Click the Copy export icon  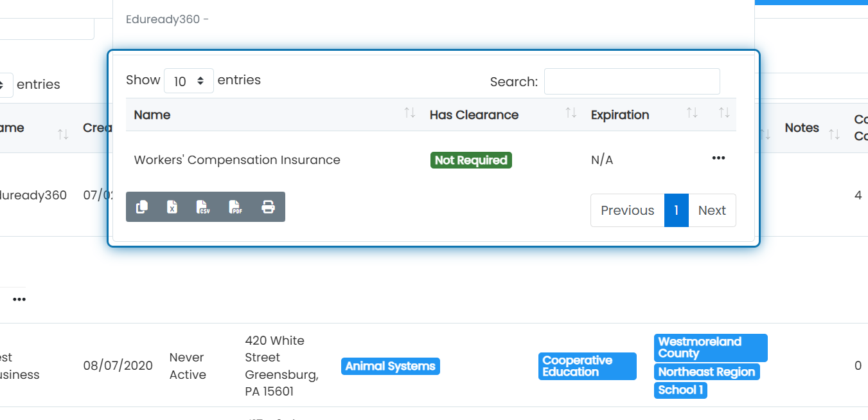click(x=142, y=207)
